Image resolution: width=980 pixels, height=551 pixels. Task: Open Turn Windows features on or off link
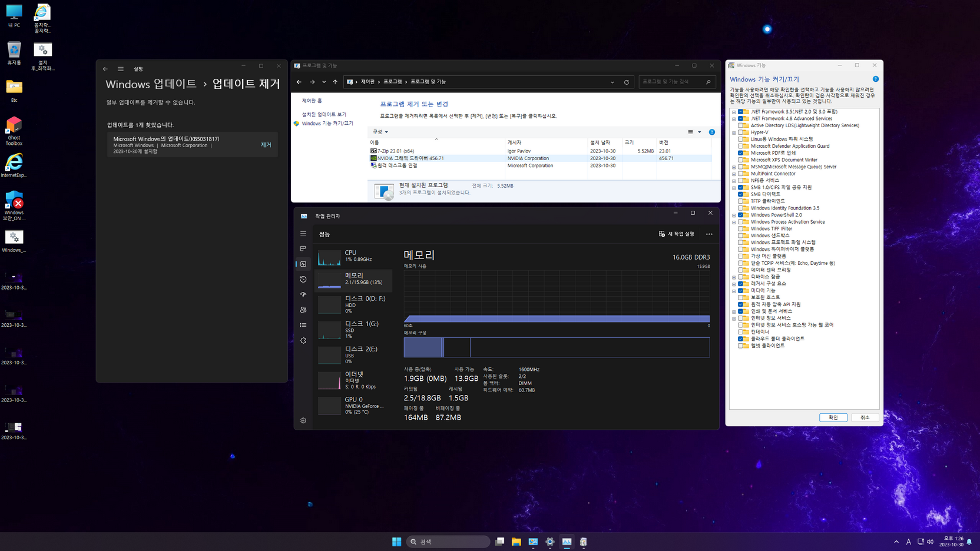[327, 124]
